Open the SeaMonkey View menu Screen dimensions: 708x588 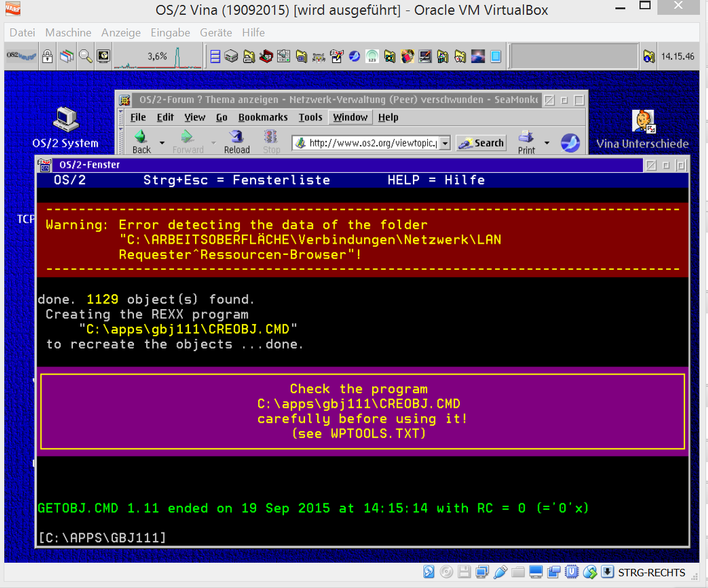click(194, 117)
